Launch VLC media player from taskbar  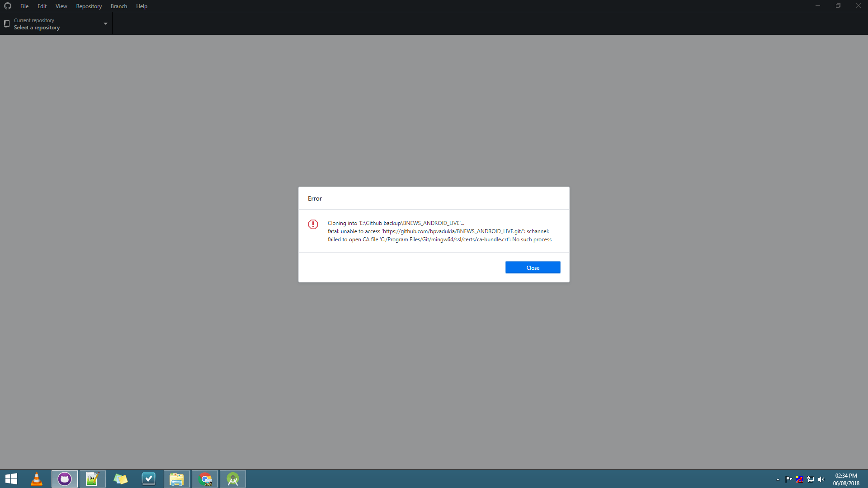pyautogui.click(x=37, y=479)
